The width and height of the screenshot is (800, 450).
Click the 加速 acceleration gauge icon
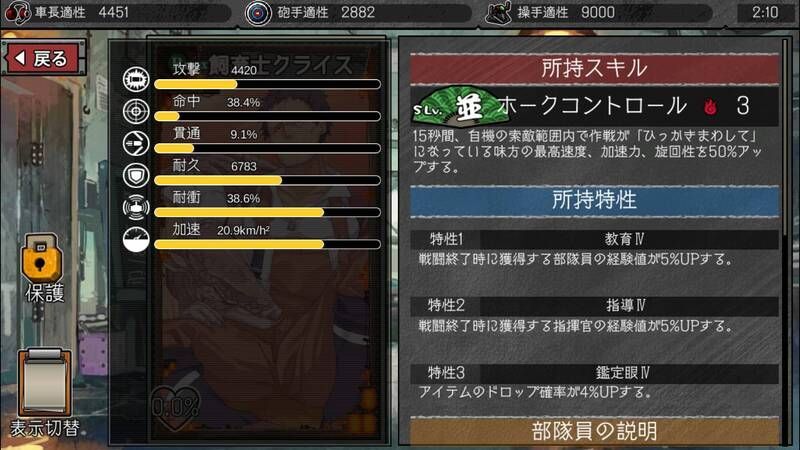(x=136, y=239)
